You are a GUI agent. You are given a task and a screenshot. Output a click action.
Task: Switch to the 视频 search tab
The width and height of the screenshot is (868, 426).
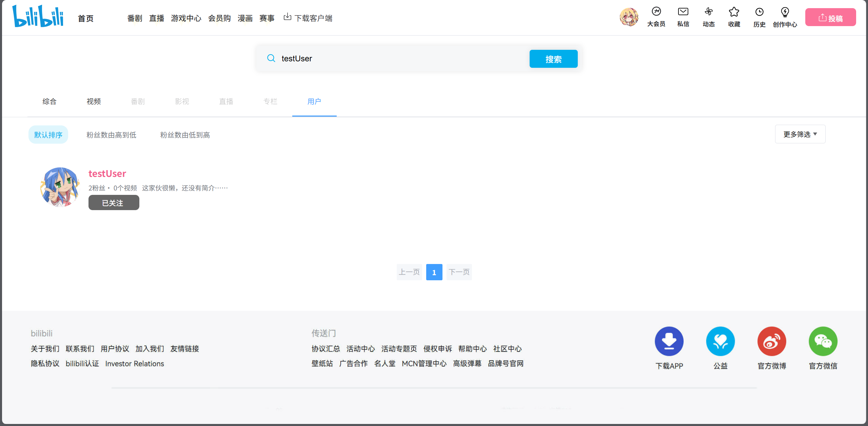pyautogui.click(x=94, y=101)
